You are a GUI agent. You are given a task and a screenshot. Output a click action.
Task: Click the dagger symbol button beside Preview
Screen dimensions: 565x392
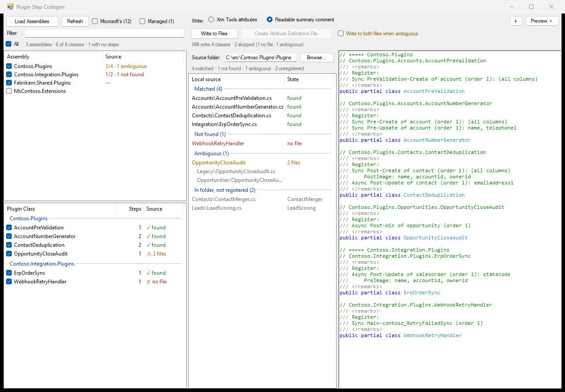coord(516,21)
